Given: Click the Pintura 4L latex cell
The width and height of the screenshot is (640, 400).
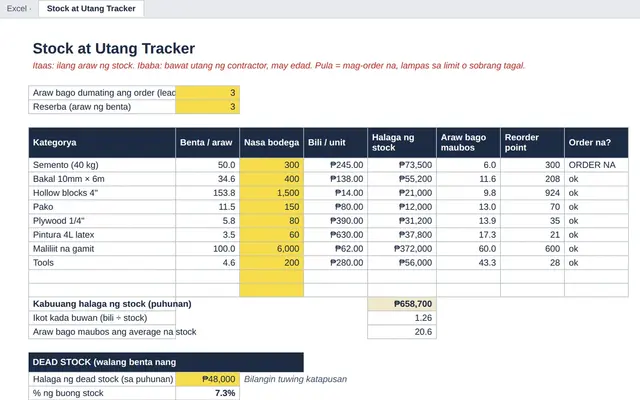Looking at the screenshot, I should pyautogui.click(x=102, y=235).
